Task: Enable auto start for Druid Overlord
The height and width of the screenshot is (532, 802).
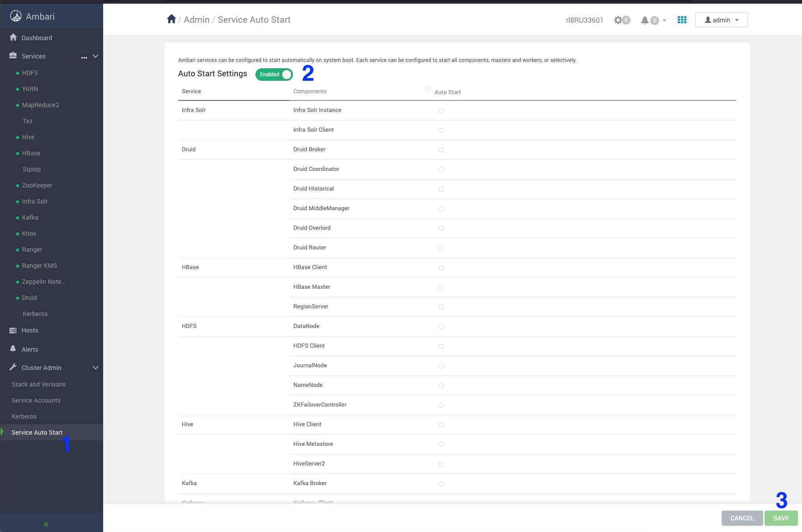Action: 441,229
